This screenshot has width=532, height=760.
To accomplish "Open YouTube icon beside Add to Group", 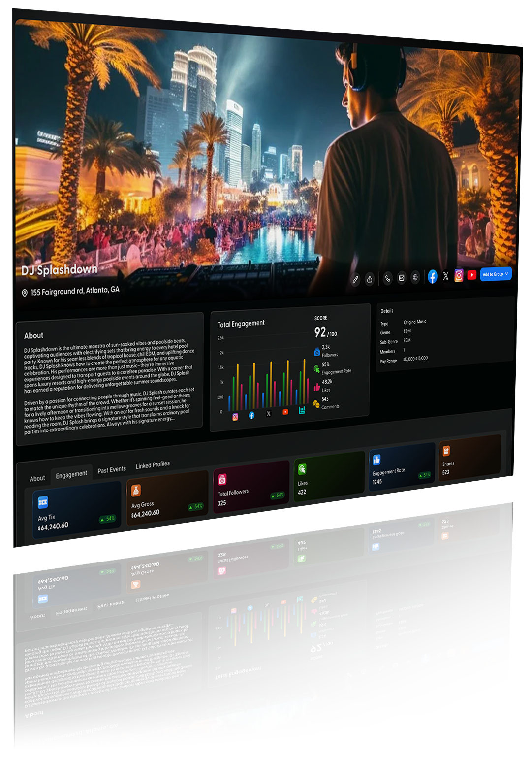I will coord(471,275).
